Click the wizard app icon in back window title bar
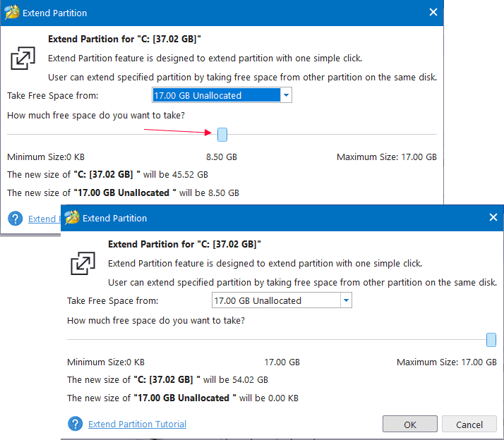This screenshot has width=504, height=440. pyautogui.click(x=12, y=12)
